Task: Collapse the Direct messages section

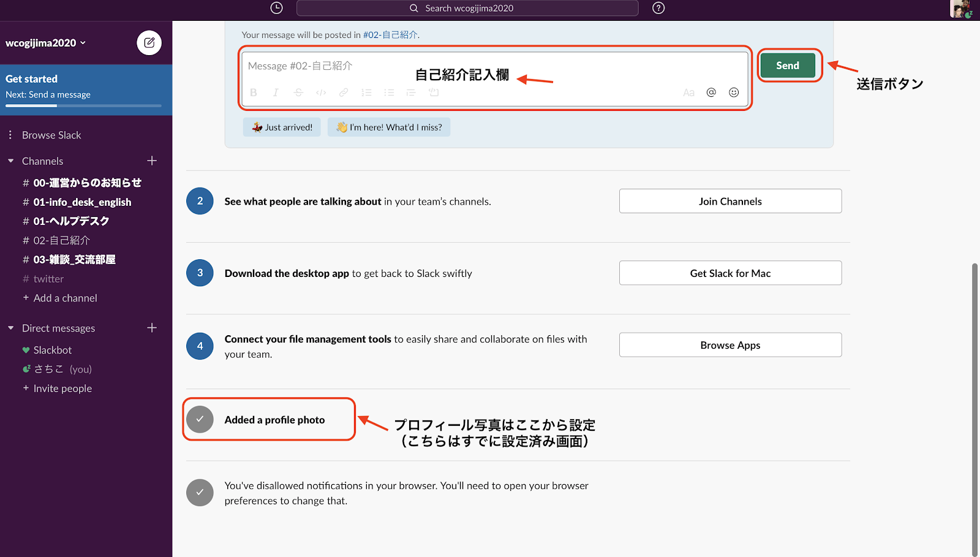Action: 10,328
